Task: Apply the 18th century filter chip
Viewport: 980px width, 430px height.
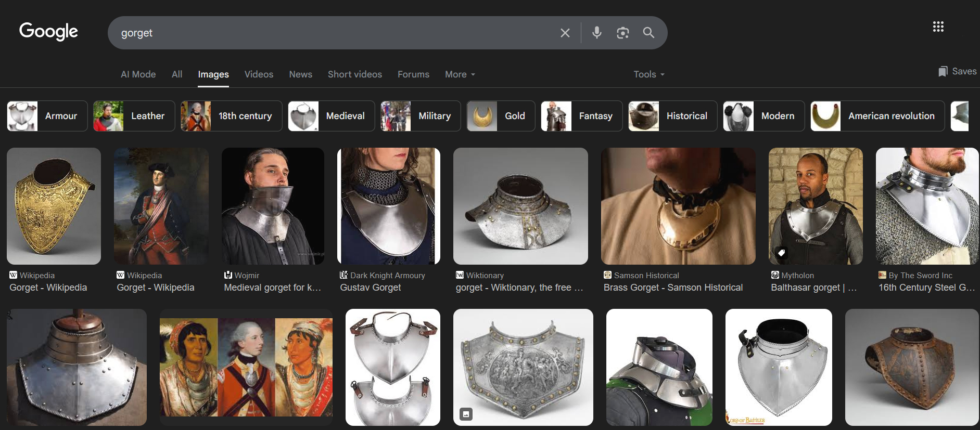Action: 231,116
